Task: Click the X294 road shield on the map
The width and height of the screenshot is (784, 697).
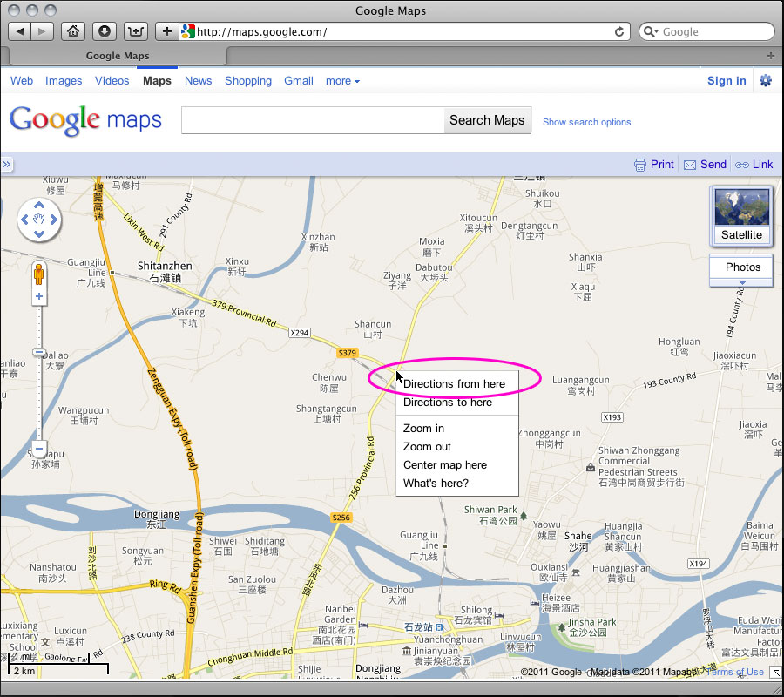Action: tap(300, 333)
